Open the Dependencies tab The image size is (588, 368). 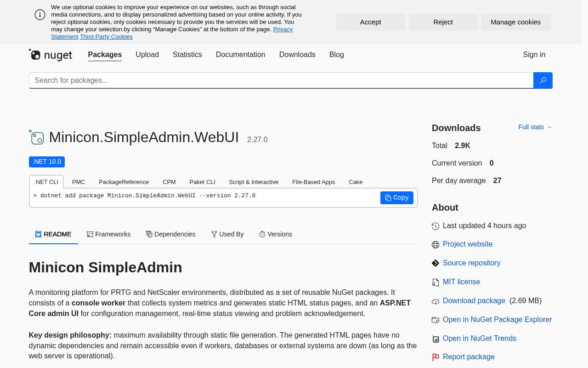tap(171, 234)
